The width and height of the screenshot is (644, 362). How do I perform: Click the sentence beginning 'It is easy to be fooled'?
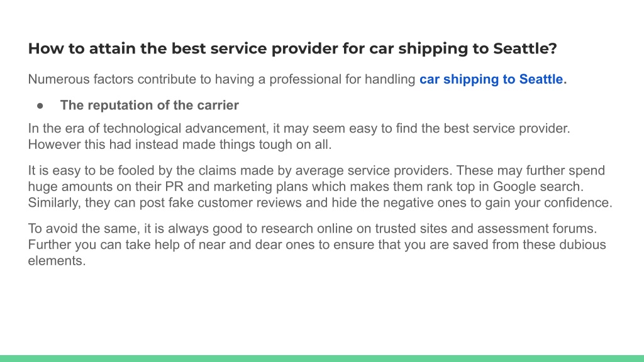[240, 170]
